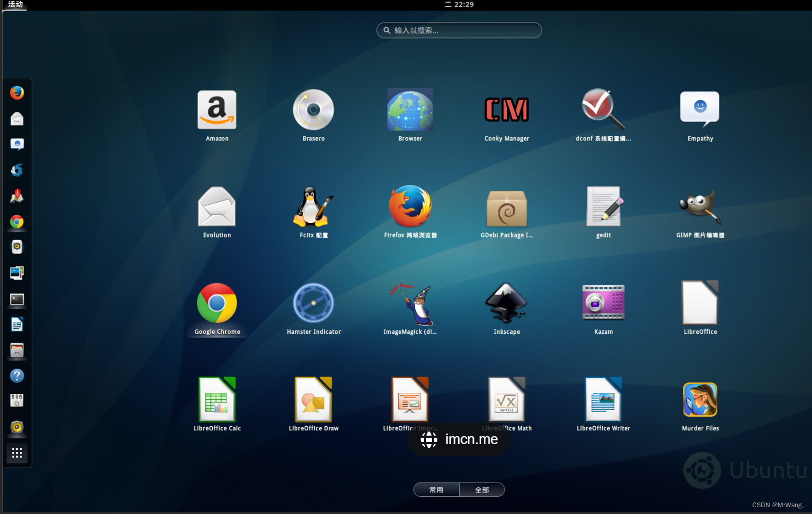The height and width of the screenshot is (514, 812).
Task: Launch GDebi Package Installer
Action: click(507, 208)
